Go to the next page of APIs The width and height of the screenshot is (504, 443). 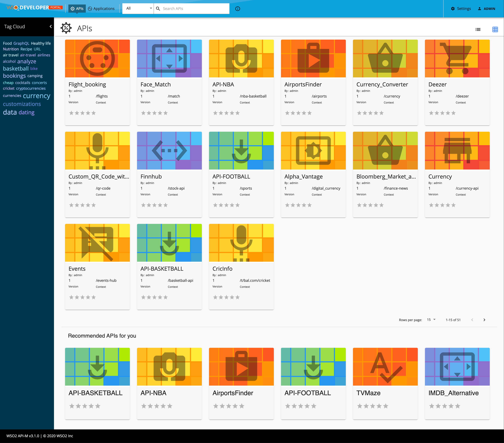click(x=484, y=320)
